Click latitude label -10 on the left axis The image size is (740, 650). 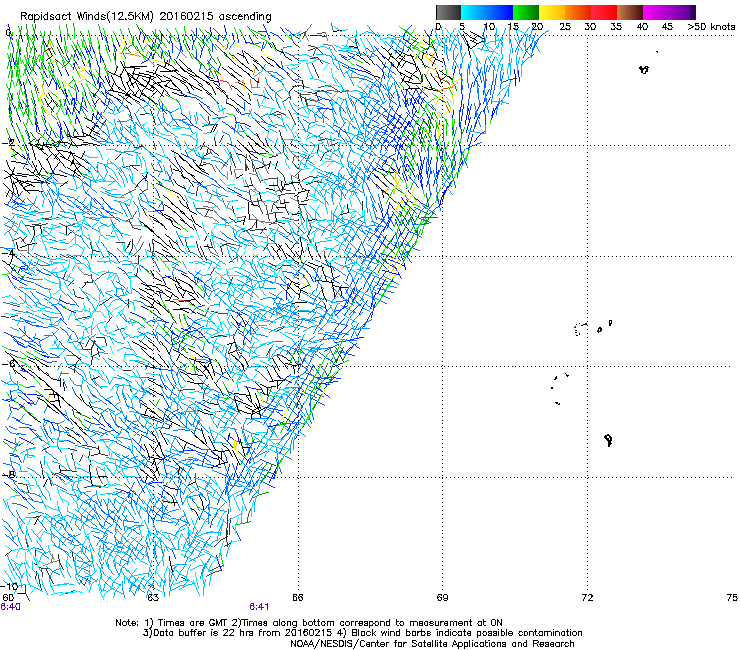9,586
